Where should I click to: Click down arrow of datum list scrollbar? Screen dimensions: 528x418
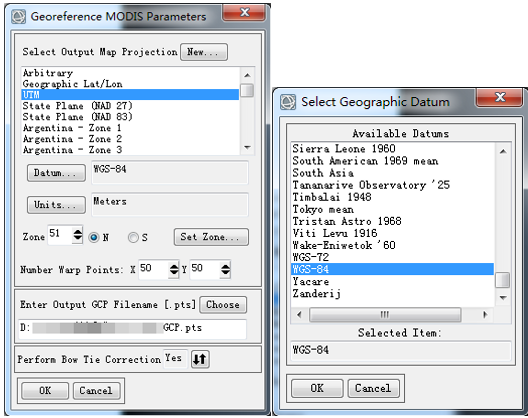coord(503,298)
